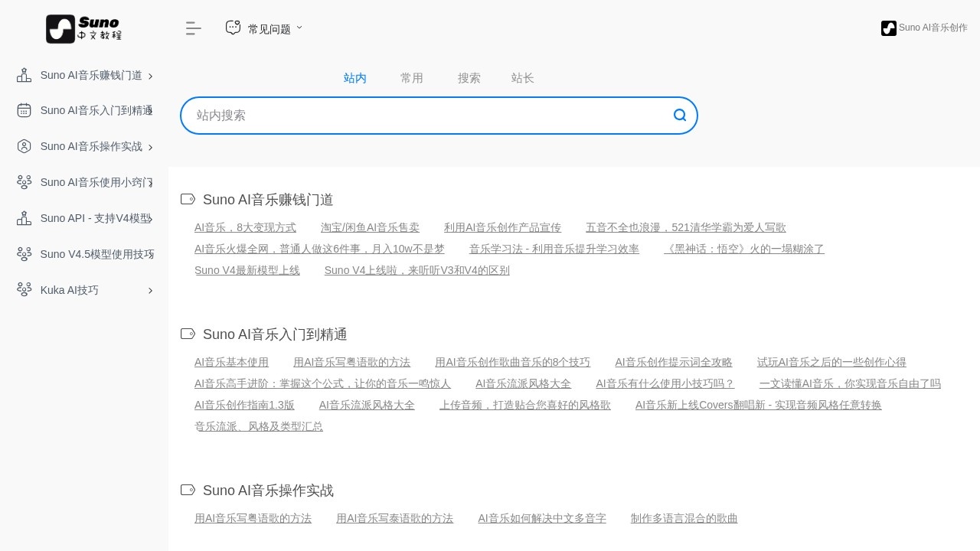Expand the Suno AI音乐入门到精通 sidebar chevron
The height and width of the screenshot is (551, 980).
(150, 111)
